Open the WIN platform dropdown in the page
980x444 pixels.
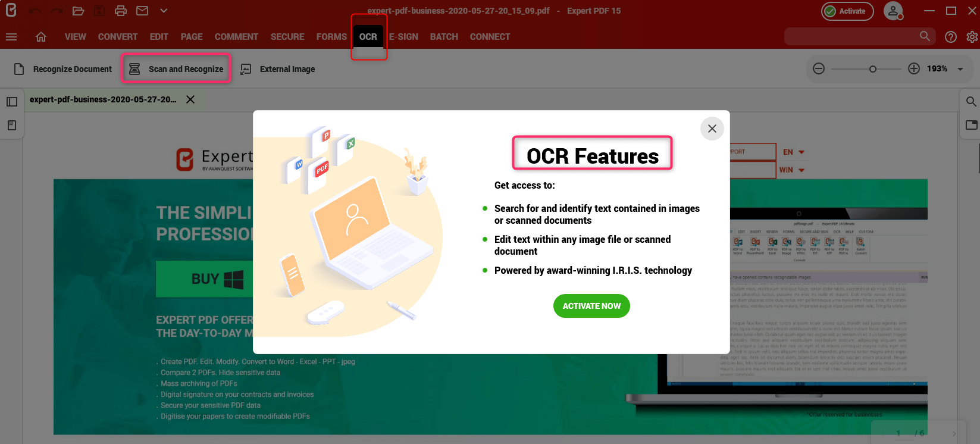click(792, 170)
